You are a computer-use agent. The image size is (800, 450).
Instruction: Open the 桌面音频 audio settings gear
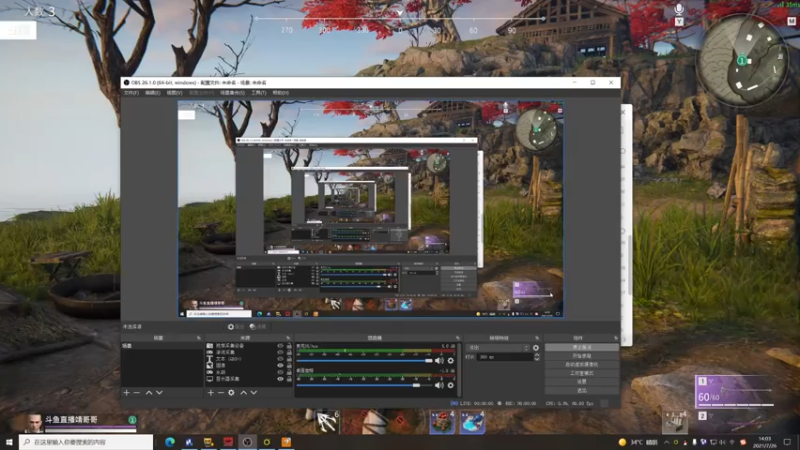[x=451, y=385]
